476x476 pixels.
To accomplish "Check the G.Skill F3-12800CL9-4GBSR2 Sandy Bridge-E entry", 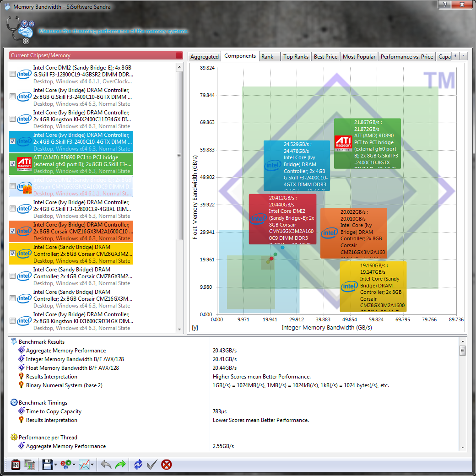I will (x=12, y=74).
